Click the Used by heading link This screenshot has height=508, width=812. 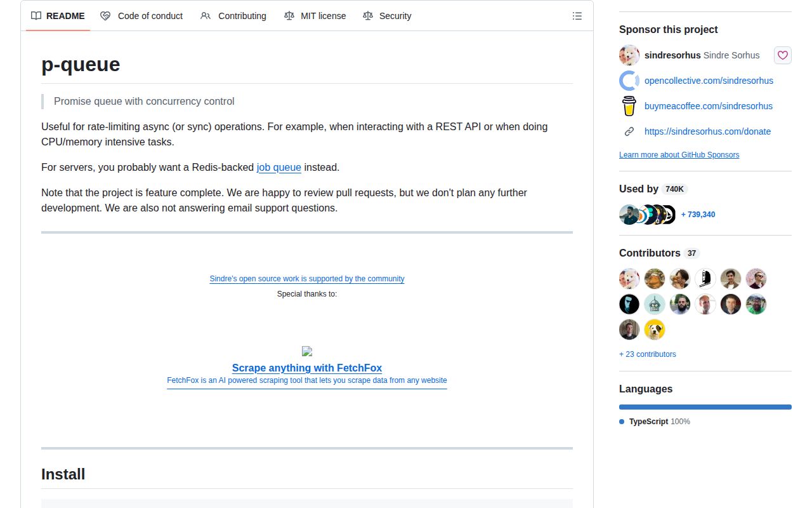(x=653, y=189)
